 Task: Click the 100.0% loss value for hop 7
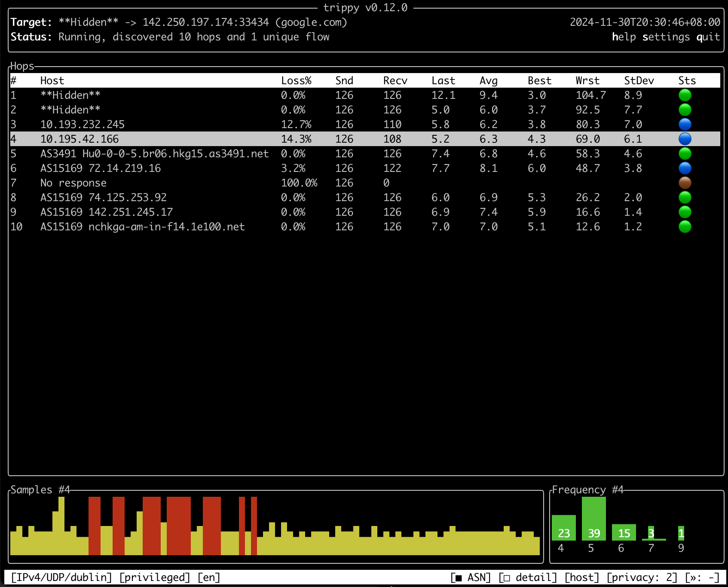tap(299, 183)
